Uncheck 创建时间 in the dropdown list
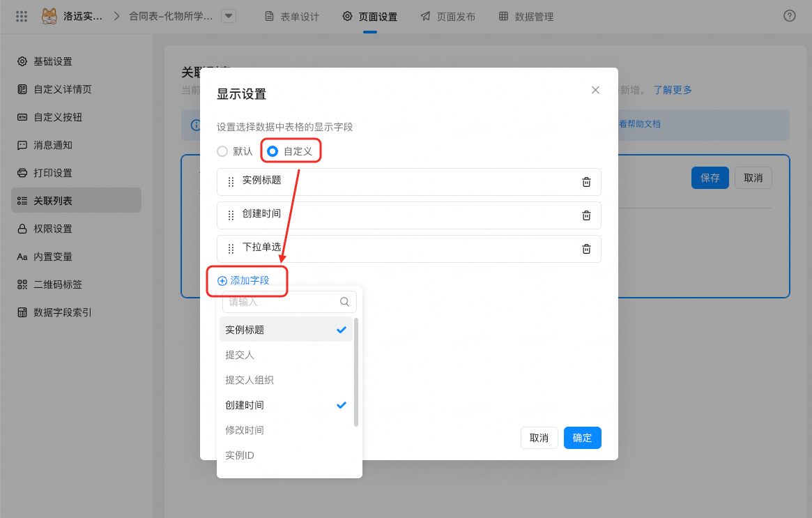812x518 pixels. pos(286,405)
